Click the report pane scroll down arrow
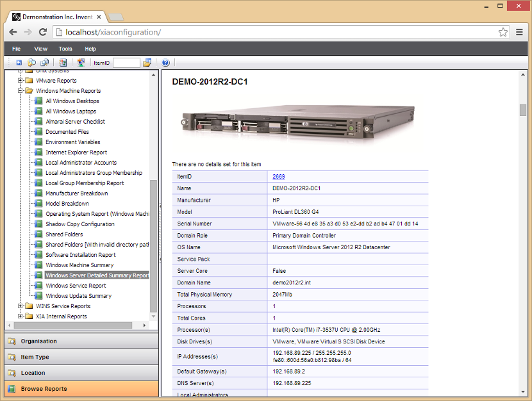This screenshot has width=532, height=401. 523,392
